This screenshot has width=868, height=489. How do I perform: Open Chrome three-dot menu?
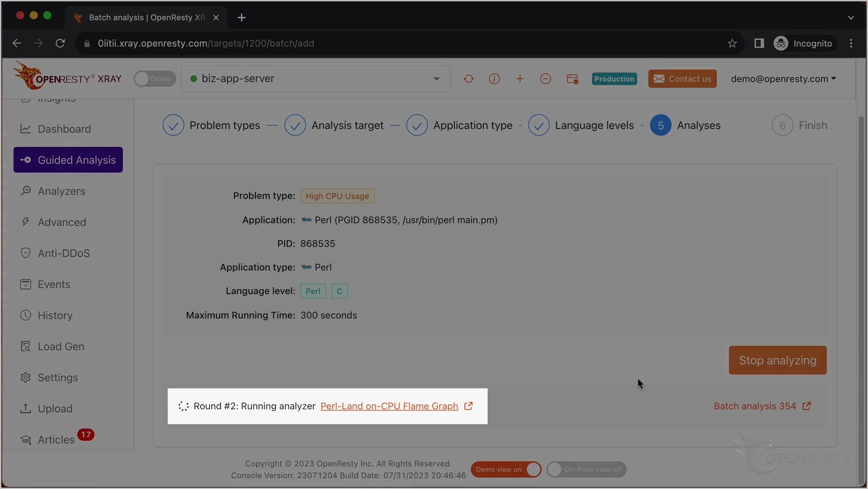(x=851, y=43)
